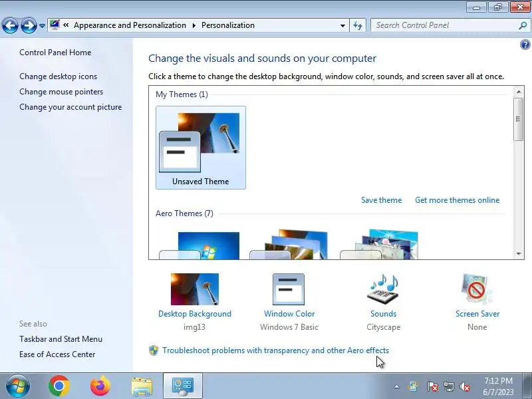This screenshot has height=399, width=532.
Task: Select the Characters Aero theme thumbnail
Action: tap(379, 245)
